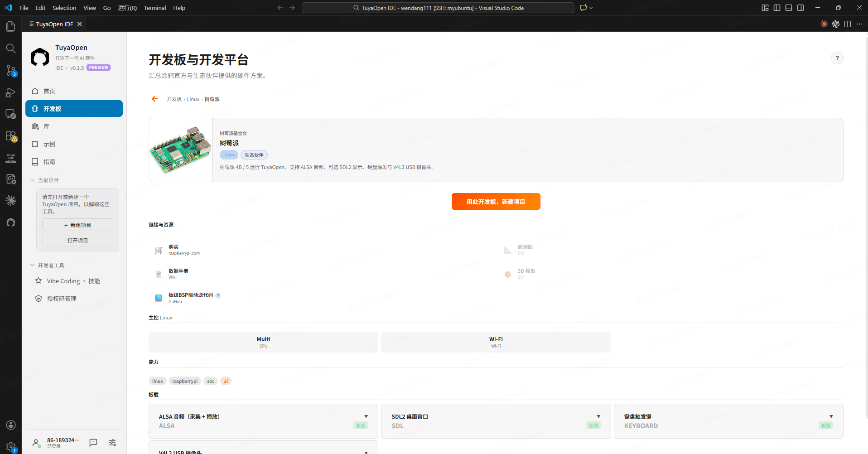Open the starburst icon in activity bar

click(10, 201)
